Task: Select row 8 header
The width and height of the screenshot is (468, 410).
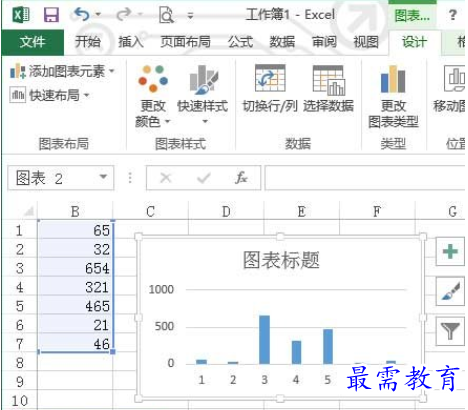Action: pos(19,363)
